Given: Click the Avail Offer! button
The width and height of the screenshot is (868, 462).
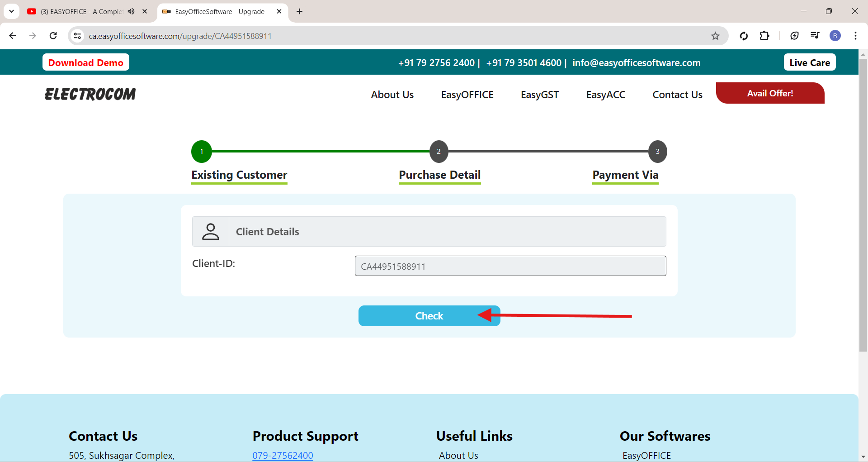Looking at the screenshot, I should click(x=769, y=93).
